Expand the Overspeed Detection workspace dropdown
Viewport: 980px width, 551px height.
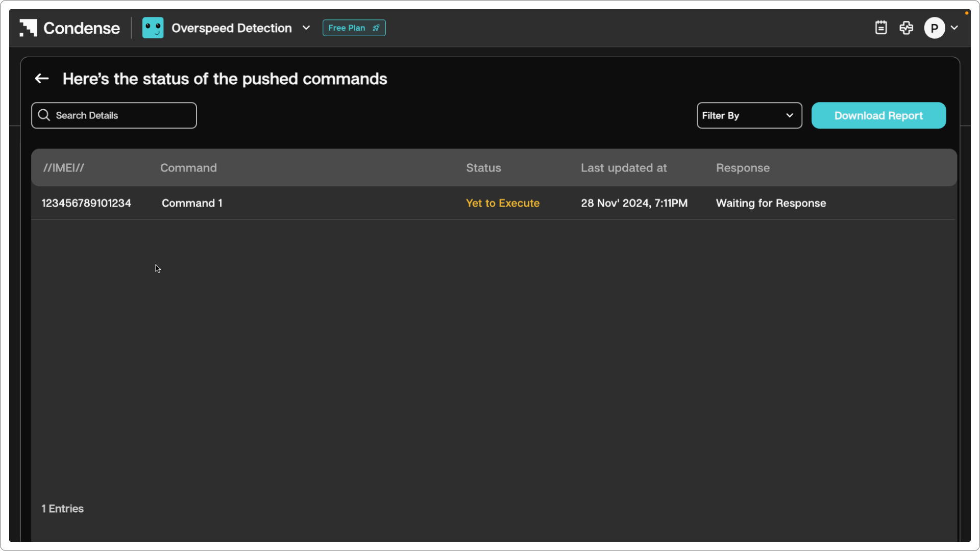coord(306,28)
